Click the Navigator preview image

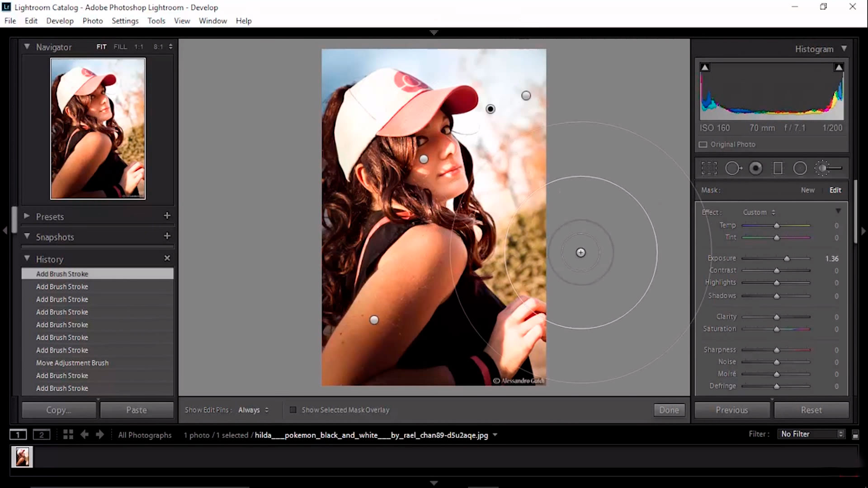point(98,128)
